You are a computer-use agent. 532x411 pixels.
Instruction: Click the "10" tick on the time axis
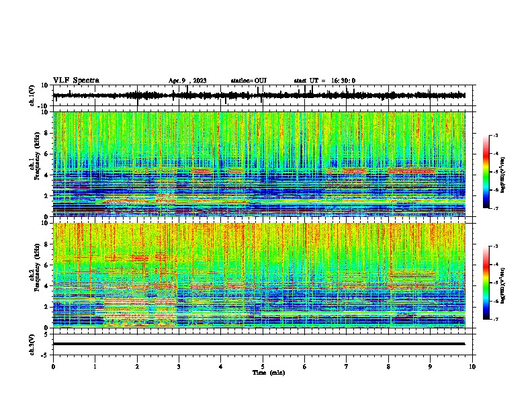(472, 367)
